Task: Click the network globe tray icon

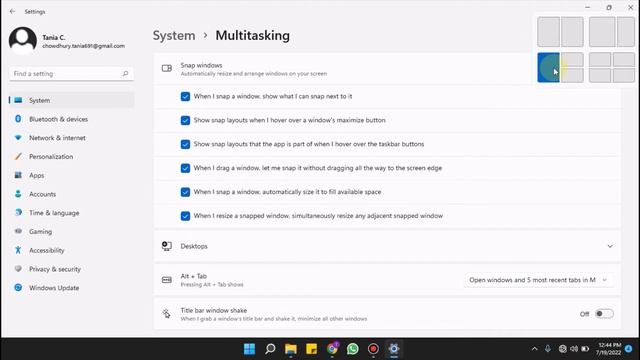Action: [x=562, y=349]
